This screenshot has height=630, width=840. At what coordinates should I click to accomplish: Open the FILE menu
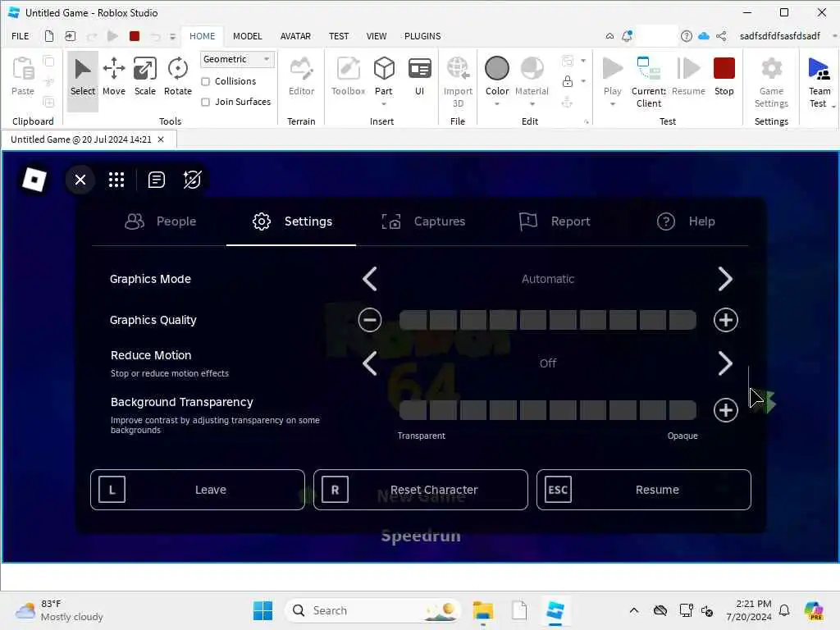coord(21,36)
